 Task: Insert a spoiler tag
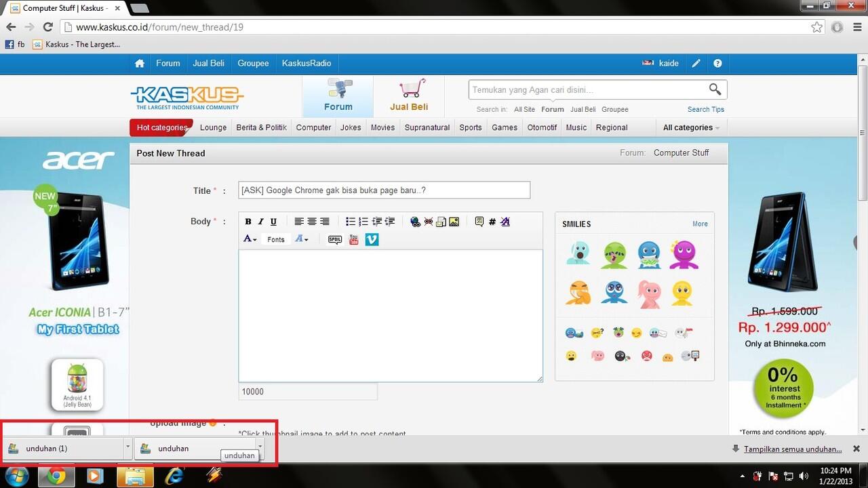(x=335, y=239)
